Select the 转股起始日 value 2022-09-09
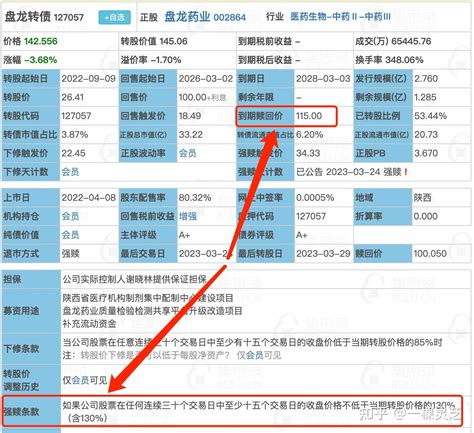474x433 pixels. (x=88, y=79)
